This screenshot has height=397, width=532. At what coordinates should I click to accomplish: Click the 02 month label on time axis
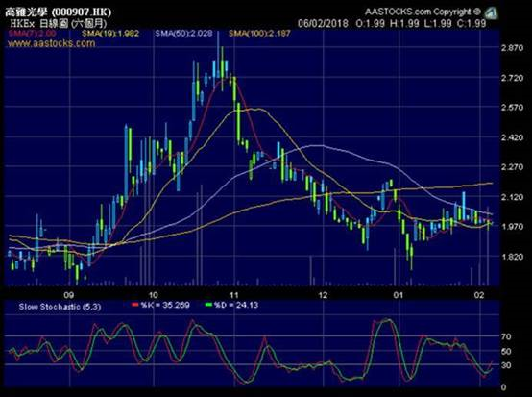[479, 295]
